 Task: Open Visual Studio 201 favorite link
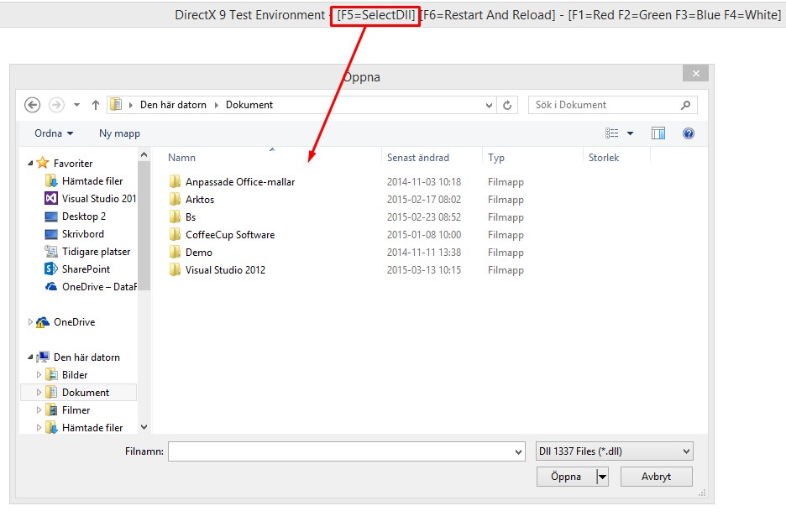tap(99, 198)
